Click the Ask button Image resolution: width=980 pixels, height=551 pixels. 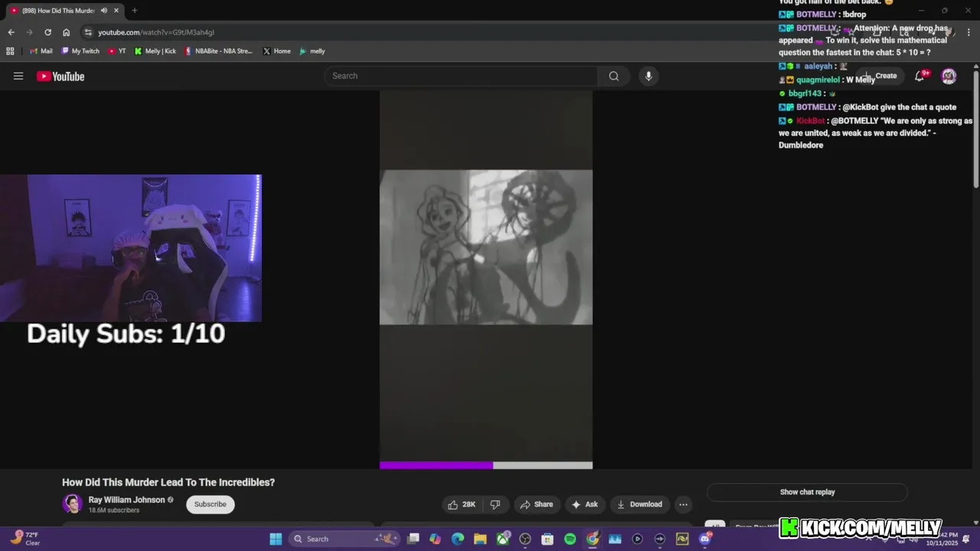(585, 504)
